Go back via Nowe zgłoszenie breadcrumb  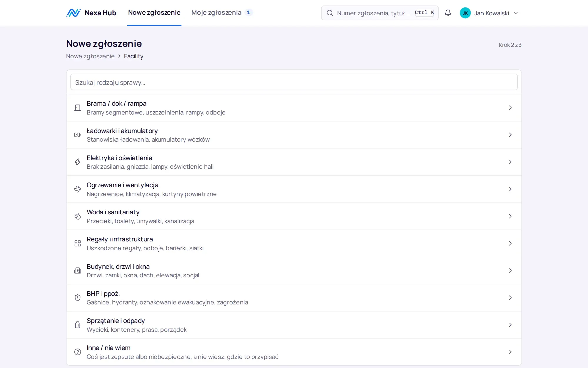(90, 56)
